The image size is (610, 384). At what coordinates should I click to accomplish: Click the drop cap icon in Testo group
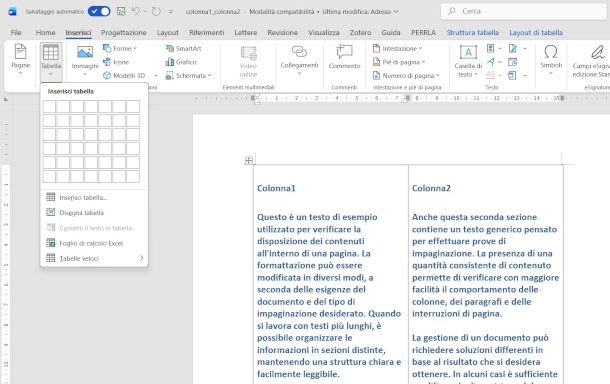(x=491, y=75)
